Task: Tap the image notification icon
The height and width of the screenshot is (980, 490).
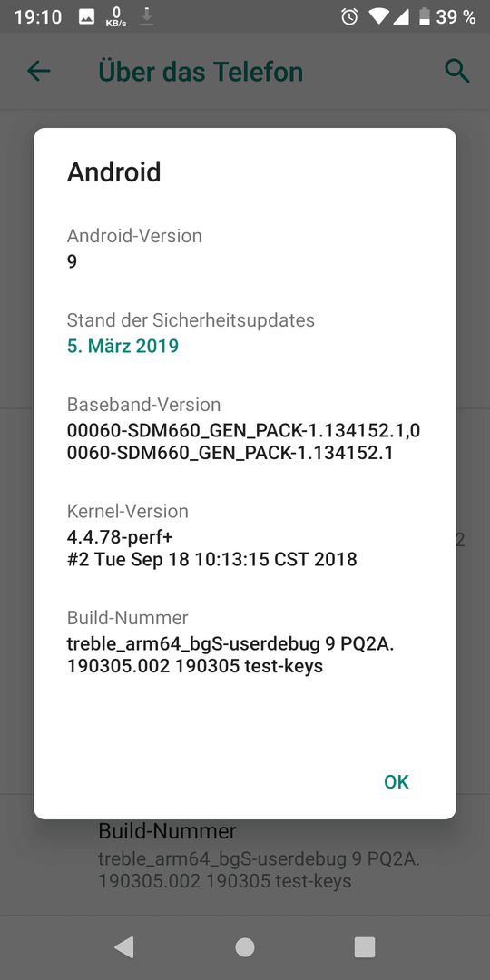Action: [86, 17]
